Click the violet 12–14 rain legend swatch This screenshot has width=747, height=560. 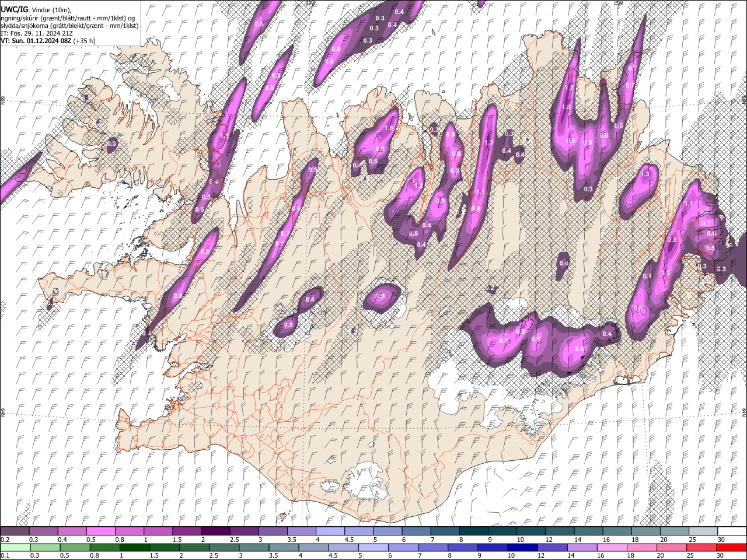(x=551, y=547)
